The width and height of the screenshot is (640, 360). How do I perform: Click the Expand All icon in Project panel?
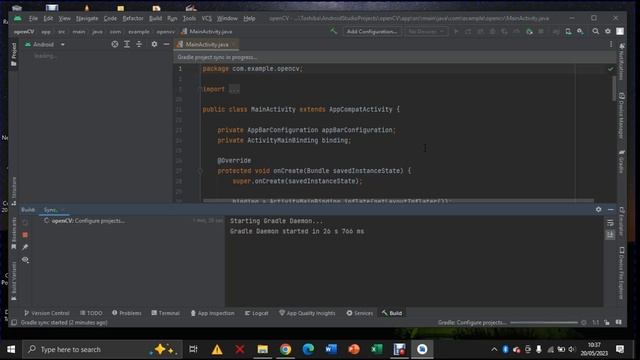(127, 44)
